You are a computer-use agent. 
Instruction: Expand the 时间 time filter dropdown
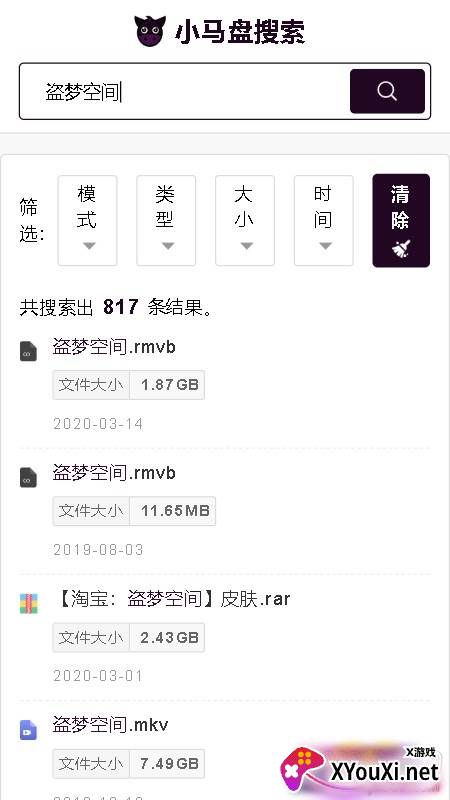[x=323, y=220]
